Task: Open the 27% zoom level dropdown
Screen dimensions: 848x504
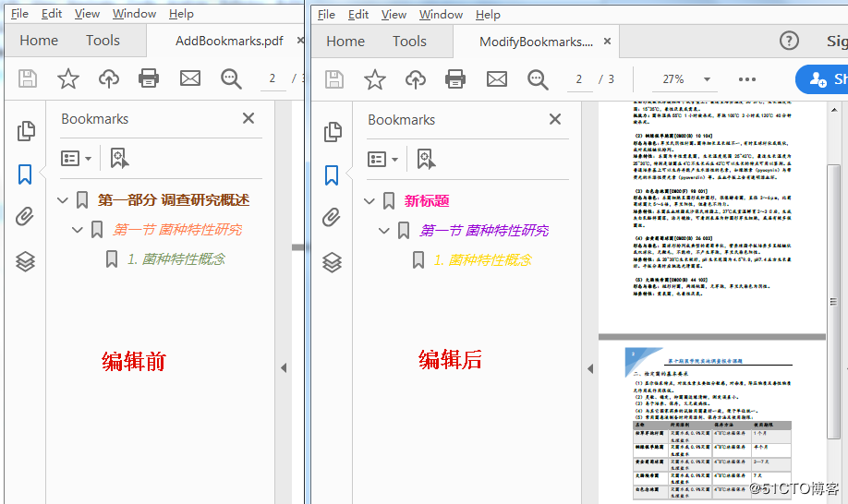Action: coord(707,79)
